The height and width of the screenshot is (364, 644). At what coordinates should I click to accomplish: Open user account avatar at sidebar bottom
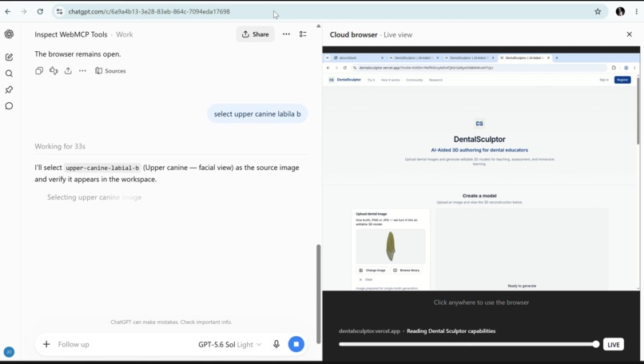pyautogui.click(x=9, y=352)
